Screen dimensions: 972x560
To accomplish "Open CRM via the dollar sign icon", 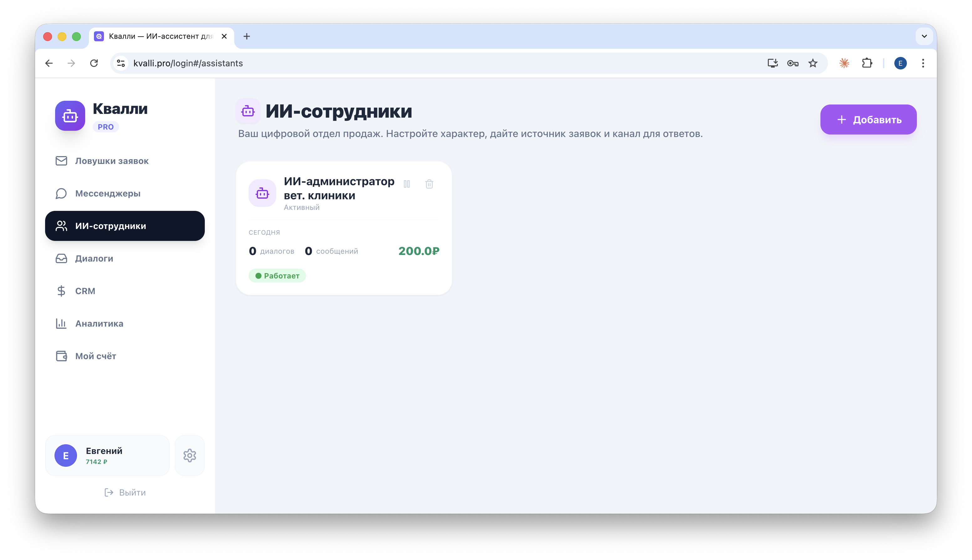I will tap(62, 291).
